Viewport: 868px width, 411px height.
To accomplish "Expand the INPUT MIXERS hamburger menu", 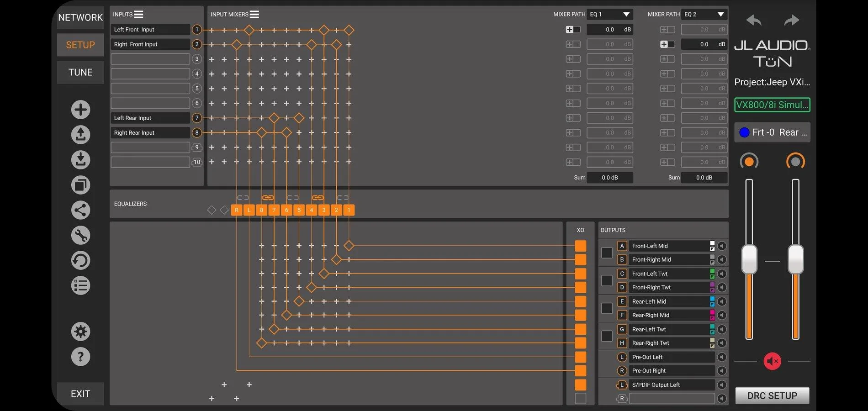I will (254, 15).
